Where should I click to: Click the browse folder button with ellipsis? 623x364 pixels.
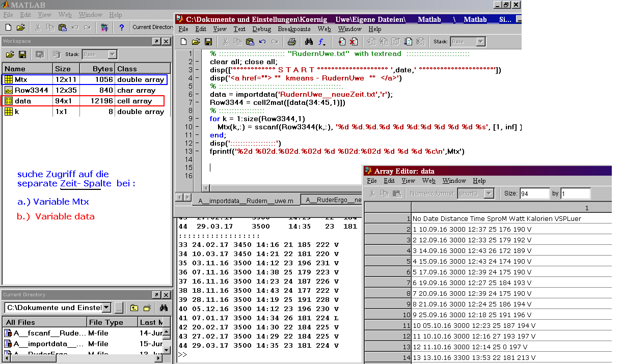119,308
